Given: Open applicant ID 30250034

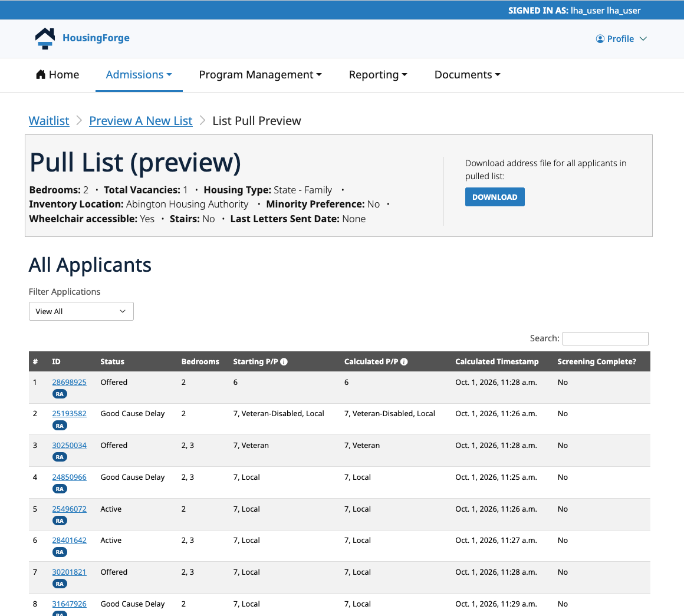Looking at the screenshot, I should [x=70, y=446].
